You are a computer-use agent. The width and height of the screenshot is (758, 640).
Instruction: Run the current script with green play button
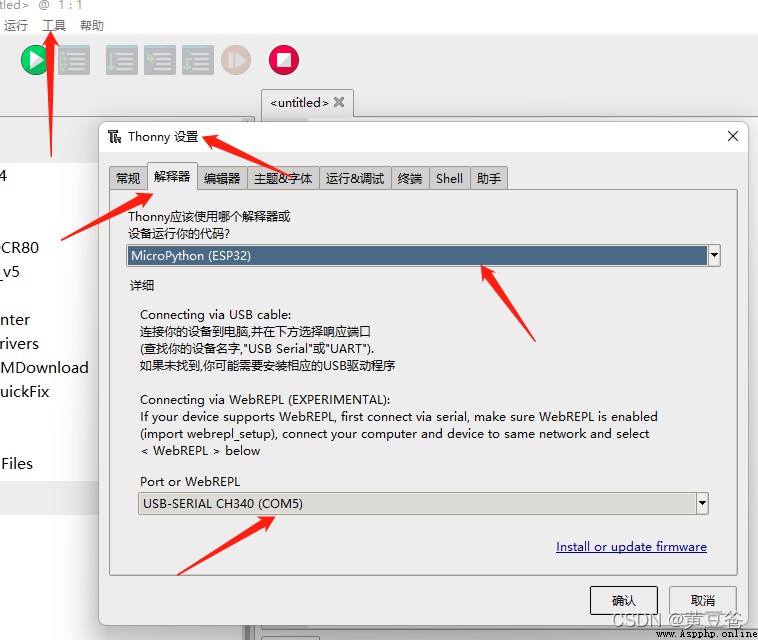[x=35, y=60]
